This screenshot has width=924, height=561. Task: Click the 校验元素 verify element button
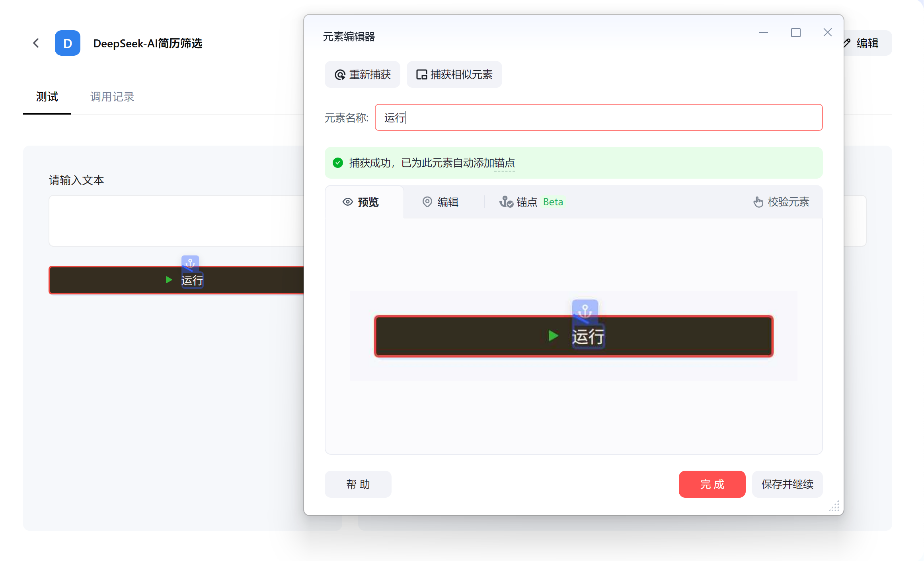click(x=781, y=202)
